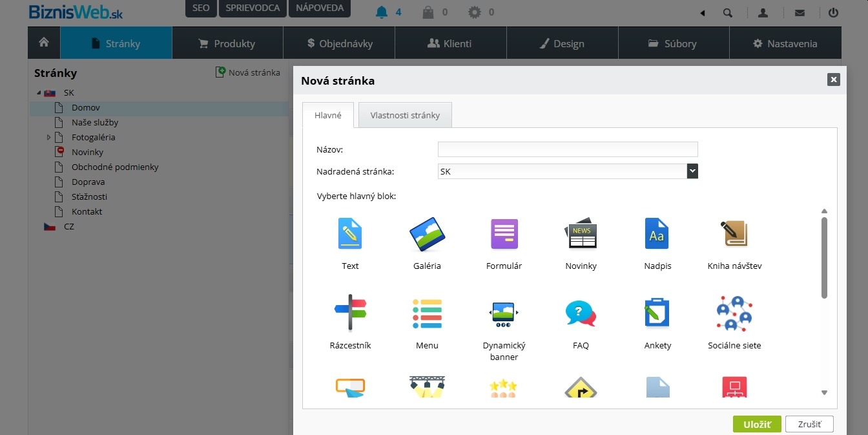
Task: Select the Text block icon
Action: (x=350, y=234)
